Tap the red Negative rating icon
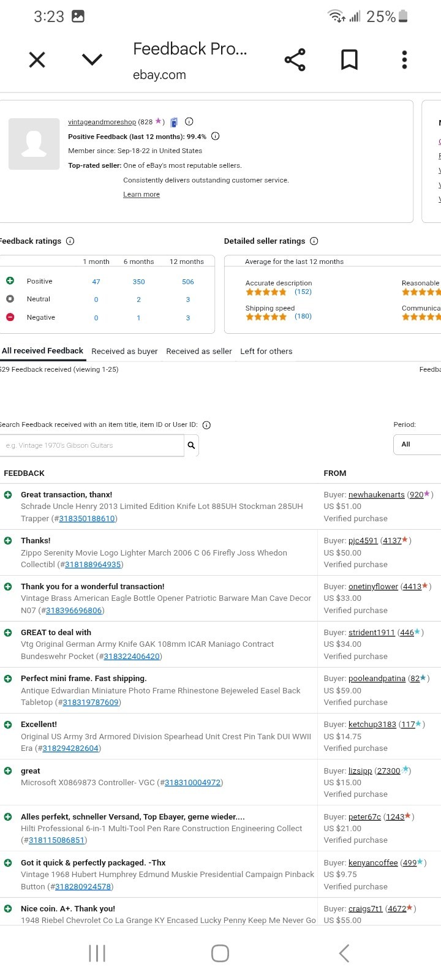The width and height of the screenshot is (441, 980). point(10,317)
